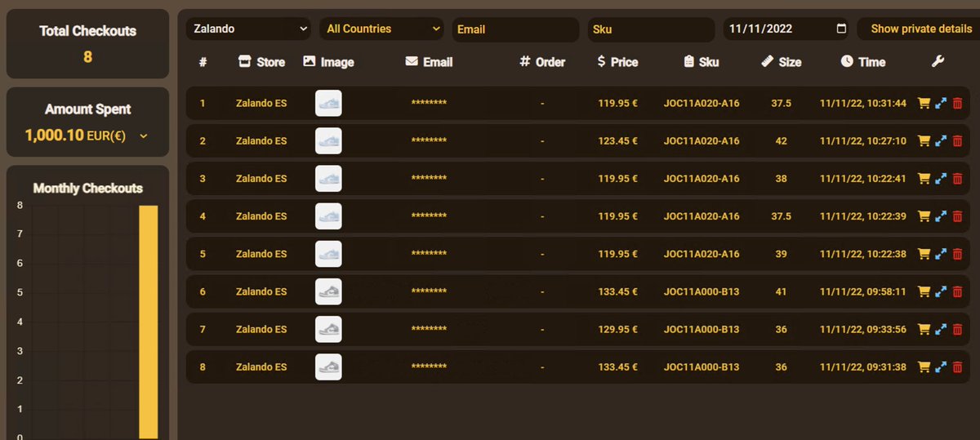Click the cart icon for 09:33:56 checkout
This screenshot has width=980, height=440.
click(x=924, y=329)
